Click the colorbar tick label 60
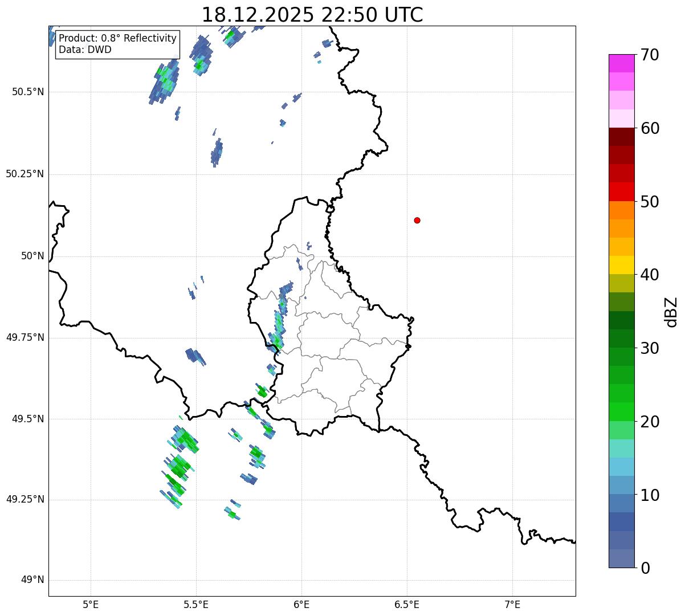This screenshot has height=616, width=685. 650,128
